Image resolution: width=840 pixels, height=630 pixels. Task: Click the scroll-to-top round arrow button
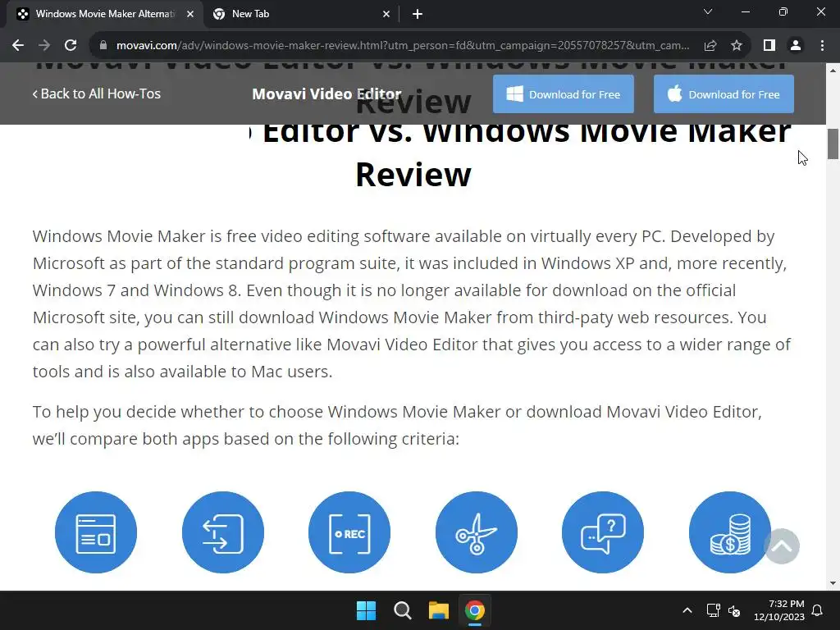click(x=782, y=546)
